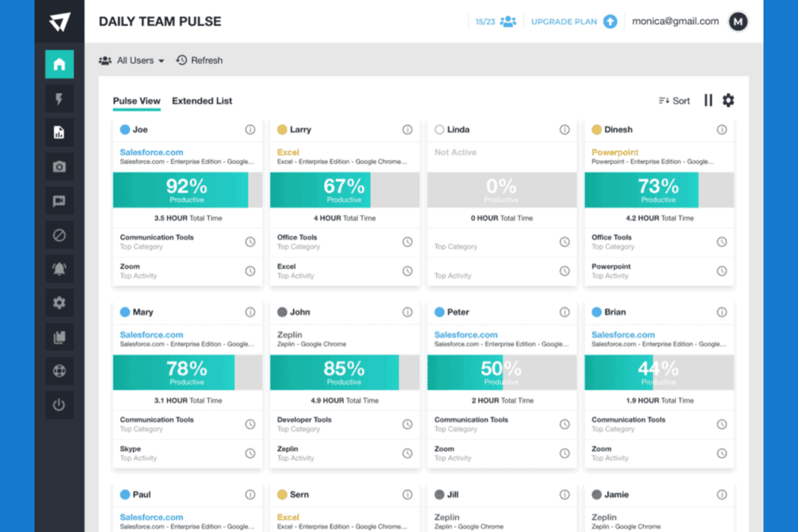Click the users count 15/23 icon
Image resolution: width=798 pixels, height=532 pixels.
coord(508,22)
